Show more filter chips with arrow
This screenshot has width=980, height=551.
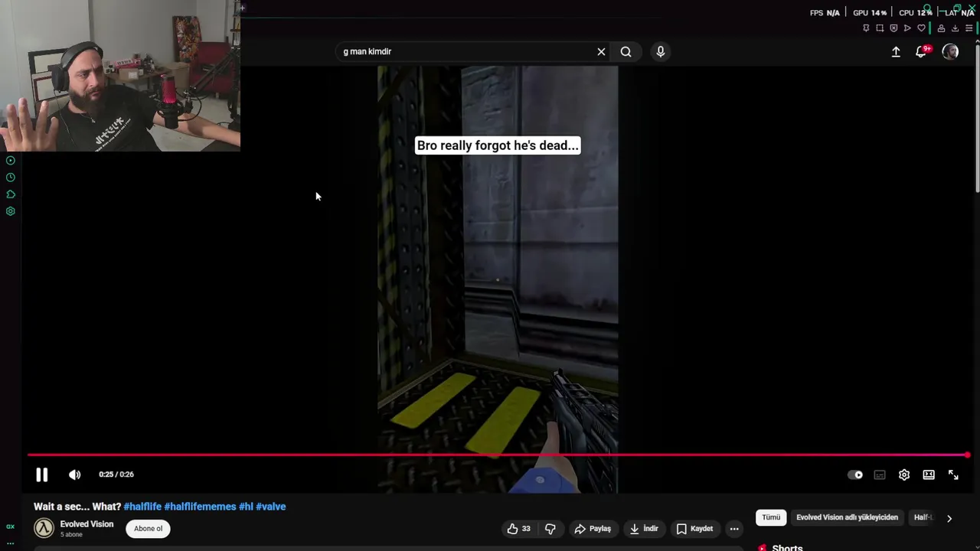(x=949, y=518)
